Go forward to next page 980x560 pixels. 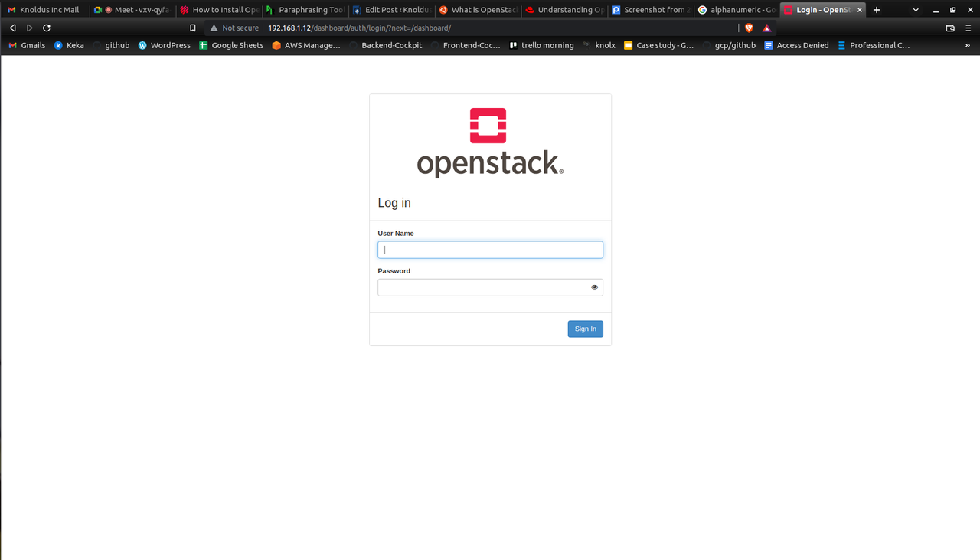[29, 28]
